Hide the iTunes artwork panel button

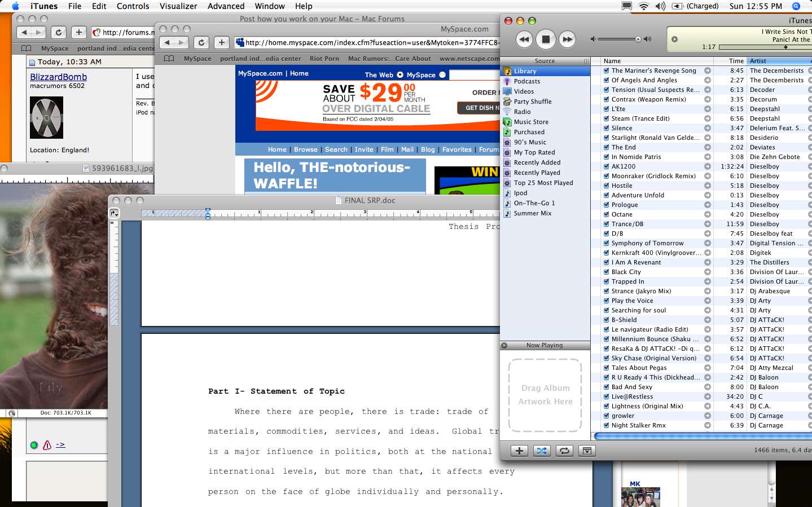tap(587, 451)
